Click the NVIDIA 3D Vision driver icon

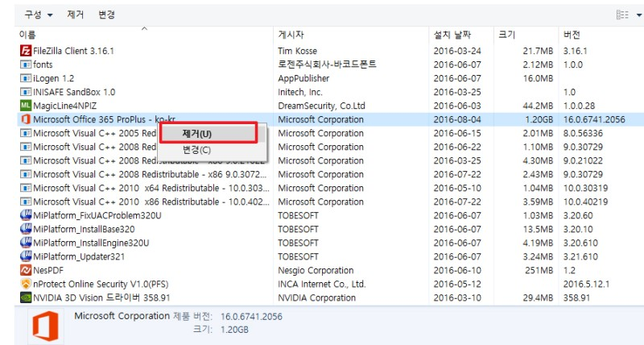(x=26, y=297)
